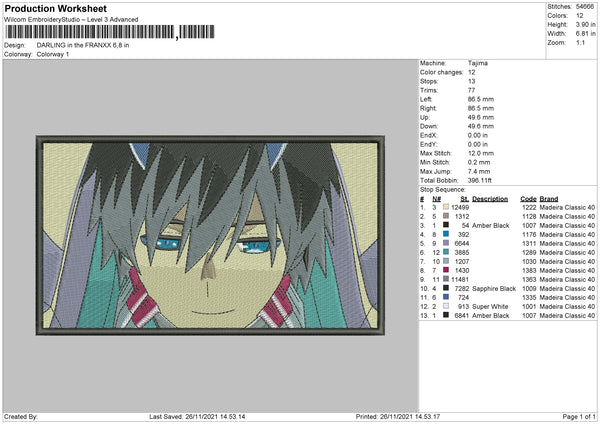600x424 pixels.
Task: Click the 'Created By:' footer label
Action: pyautogui.click(x=21, y=416)
